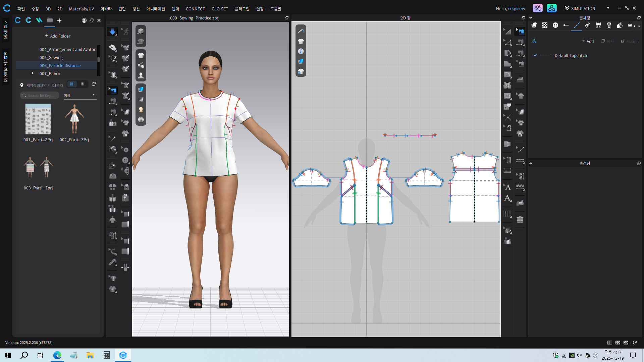The width and height of the screenshot is (644, 362).
Task: Click Add Folder button
Action: (58, 36)
